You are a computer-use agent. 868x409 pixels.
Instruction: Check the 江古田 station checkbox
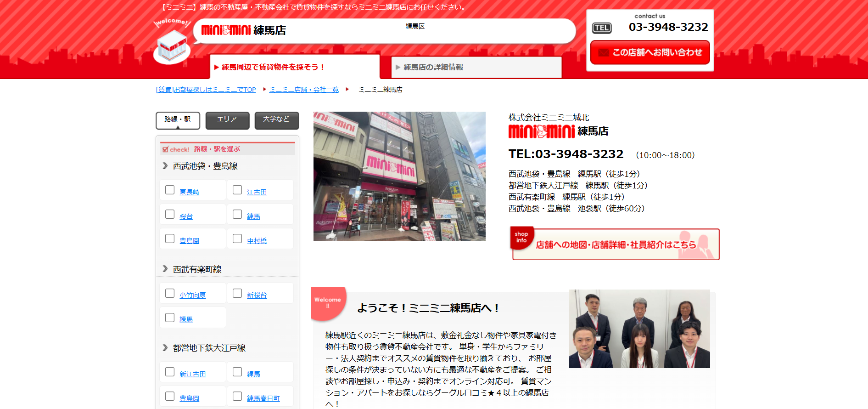(x=237, y=190)
